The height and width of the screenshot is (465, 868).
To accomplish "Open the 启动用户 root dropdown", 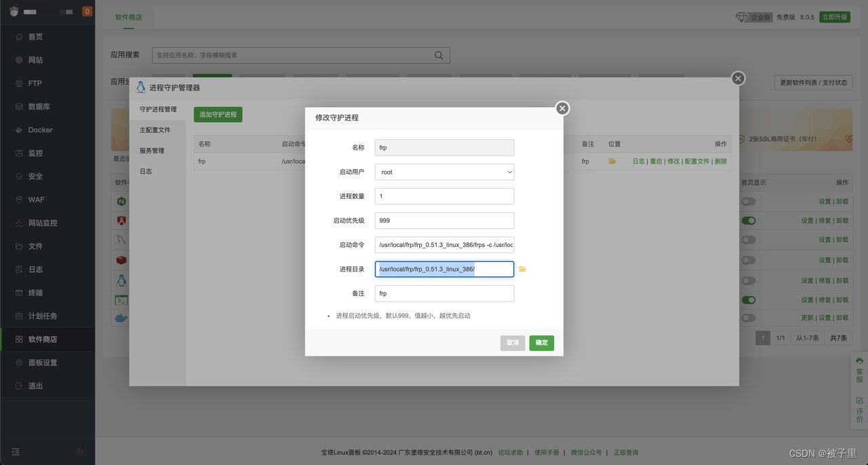I will (444, 172).
